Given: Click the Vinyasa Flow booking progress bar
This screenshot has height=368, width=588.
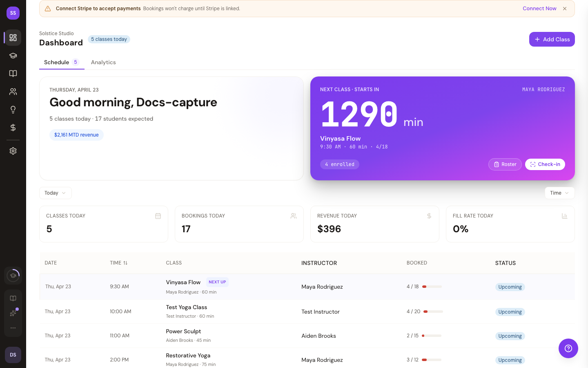Looking at the screenshot, I should (432, 287).
